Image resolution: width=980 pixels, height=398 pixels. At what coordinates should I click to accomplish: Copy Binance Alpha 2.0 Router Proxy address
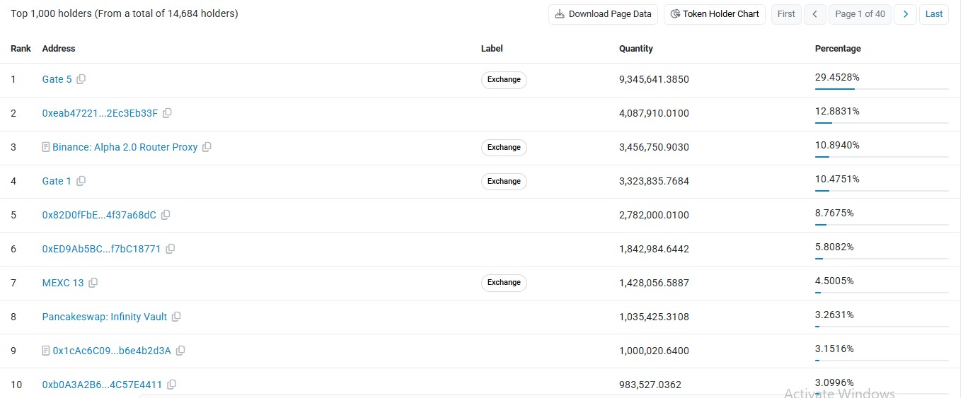(x=207, y=147)
